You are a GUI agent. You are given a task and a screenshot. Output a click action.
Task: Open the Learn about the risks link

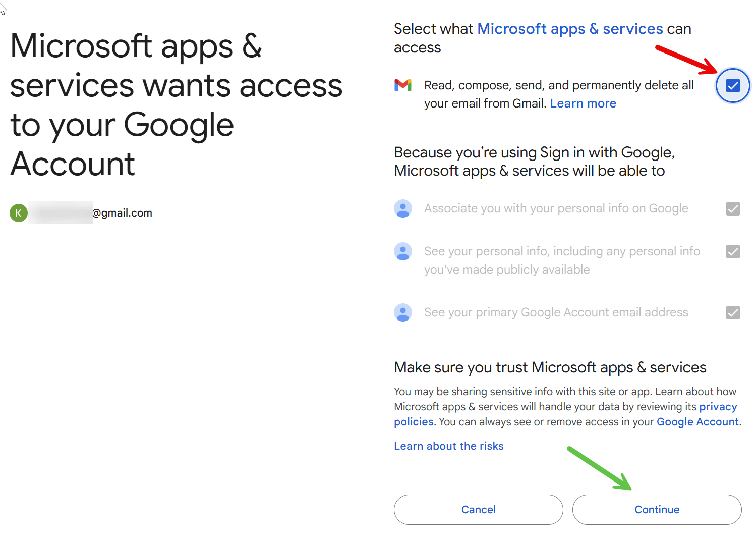(449, 446)
